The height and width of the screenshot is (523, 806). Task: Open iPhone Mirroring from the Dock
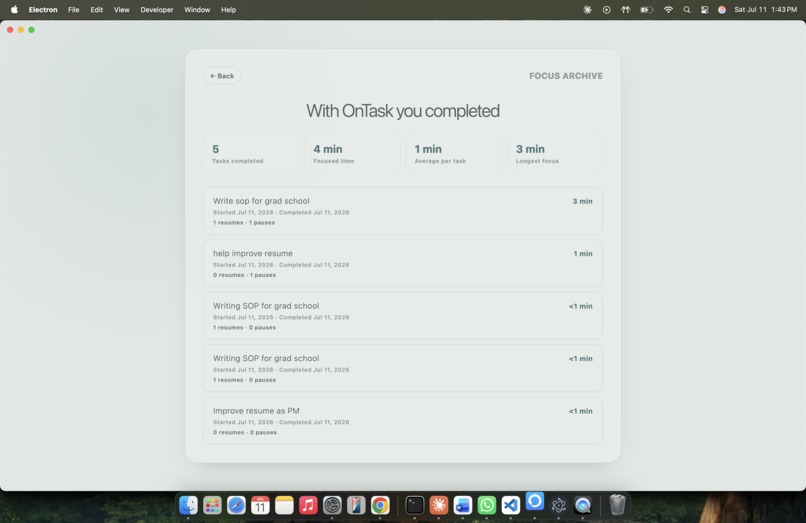(356, 505)
